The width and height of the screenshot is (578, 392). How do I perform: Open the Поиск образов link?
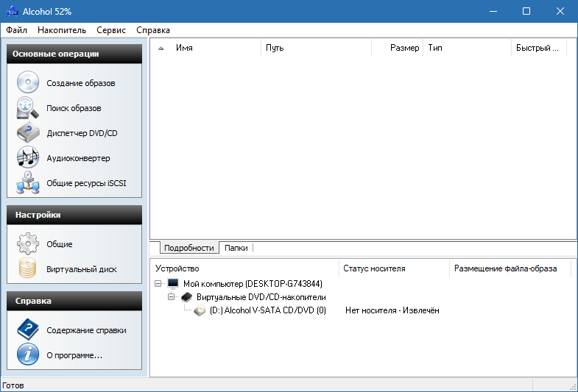click(74, 108)
